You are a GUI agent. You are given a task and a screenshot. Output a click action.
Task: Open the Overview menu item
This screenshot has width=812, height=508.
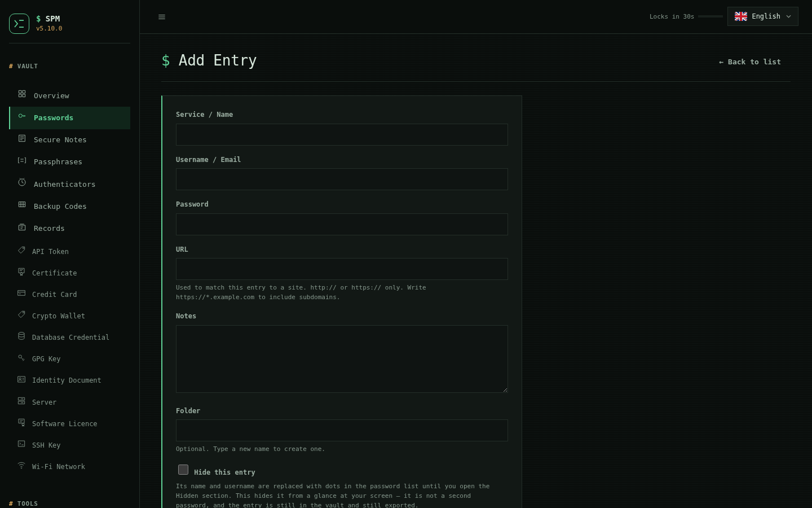70,95
